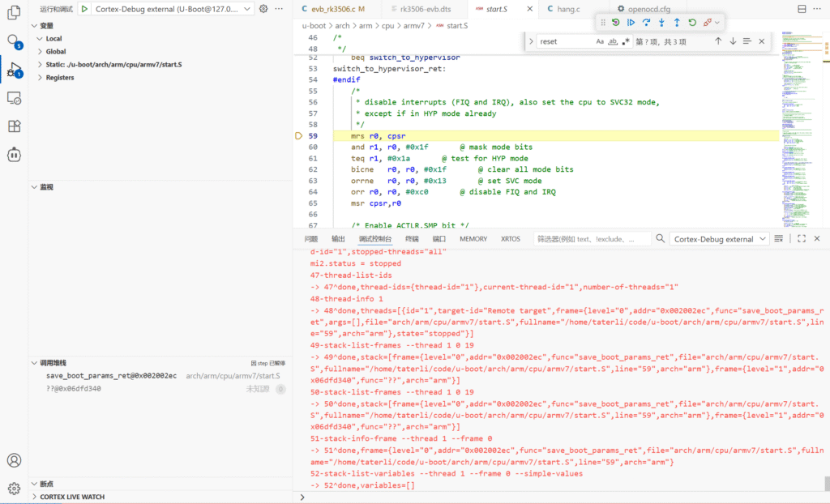The width and height of the screenshot is (830, 504).
Task: Click the Step Out debug icon
Action: click(x=677, y=23)
